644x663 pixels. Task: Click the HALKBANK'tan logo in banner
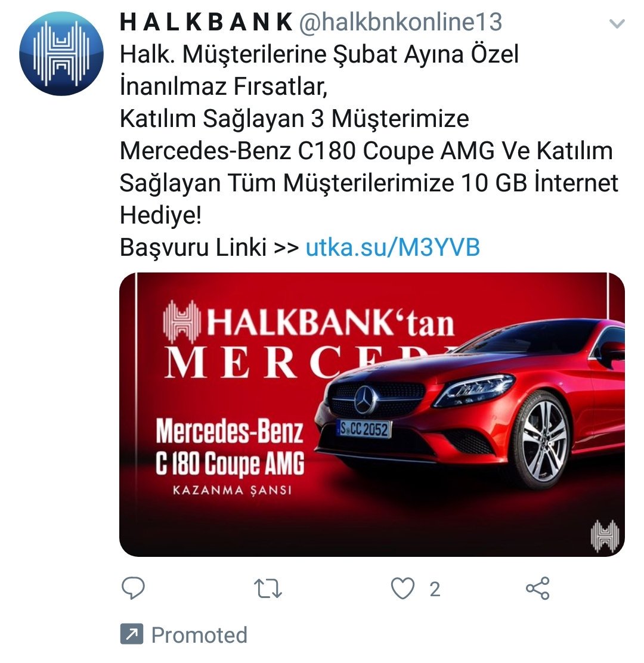coord(309,322)
